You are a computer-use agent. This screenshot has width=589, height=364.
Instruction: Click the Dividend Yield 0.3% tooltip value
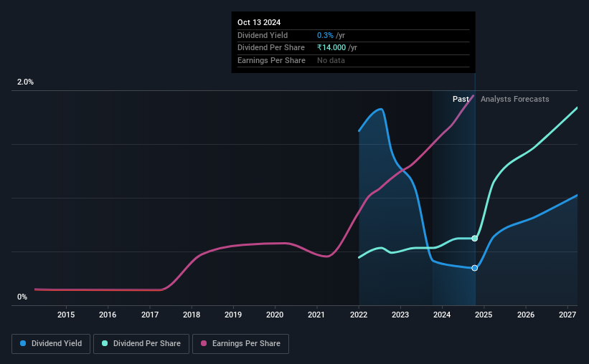pos(325,35)
